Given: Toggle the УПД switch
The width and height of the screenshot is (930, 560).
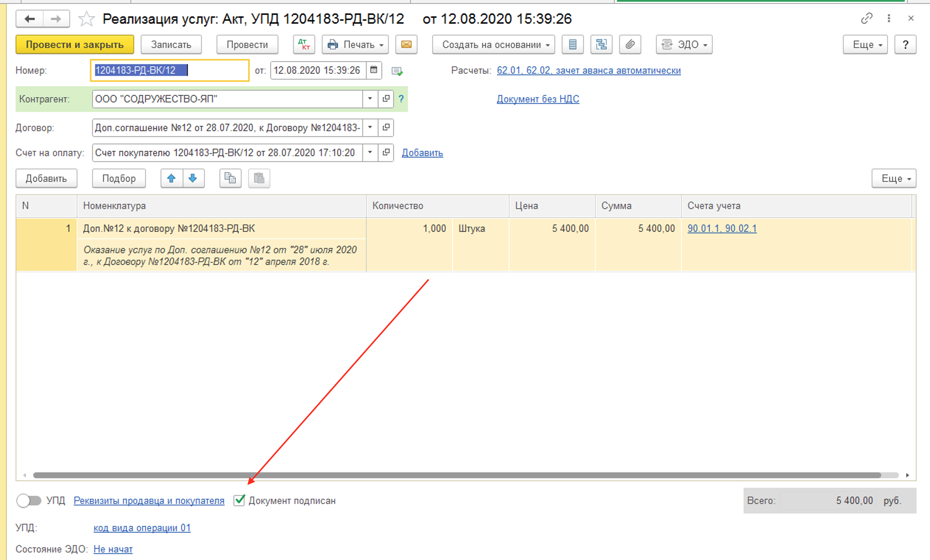Looking at the screenshot, I should click(29, 501).
